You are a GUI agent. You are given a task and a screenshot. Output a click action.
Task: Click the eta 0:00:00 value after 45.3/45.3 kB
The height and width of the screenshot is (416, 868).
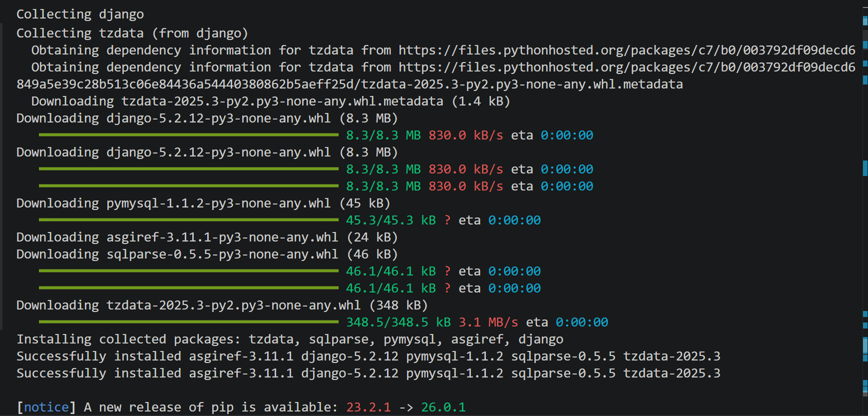514,220
